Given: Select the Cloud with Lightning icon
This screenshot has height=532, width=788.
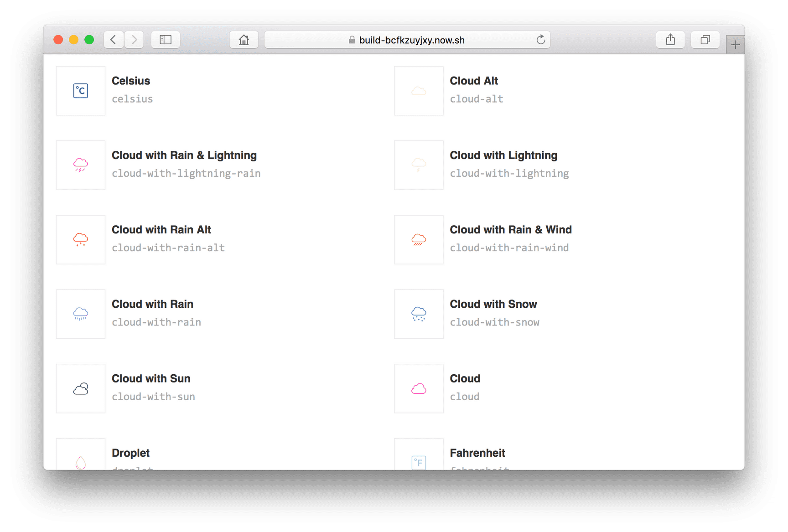Looking at the screenshot, I should 418,165.
